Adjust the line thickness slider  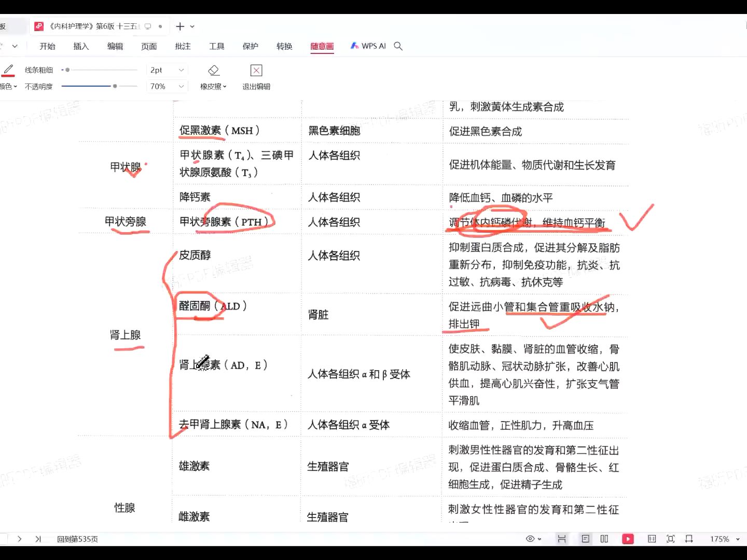[x=99, y=70]
